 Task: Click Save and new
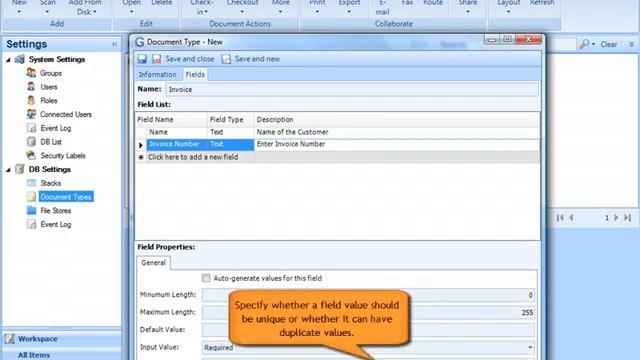(x=257, y=59)
